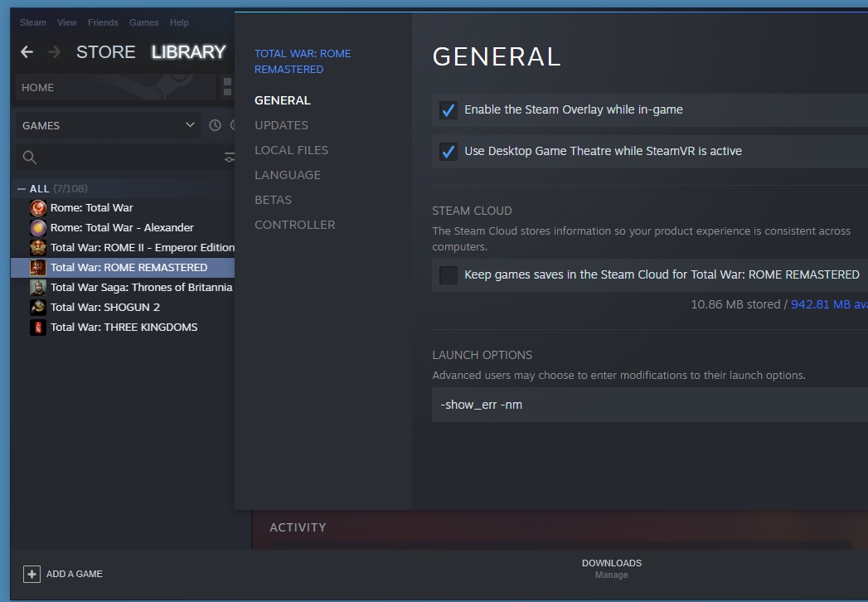This screenshot has width=868, height=602.
Task: Click the ACTIVITY heading on game page
Action: click(x=298, y=528)
